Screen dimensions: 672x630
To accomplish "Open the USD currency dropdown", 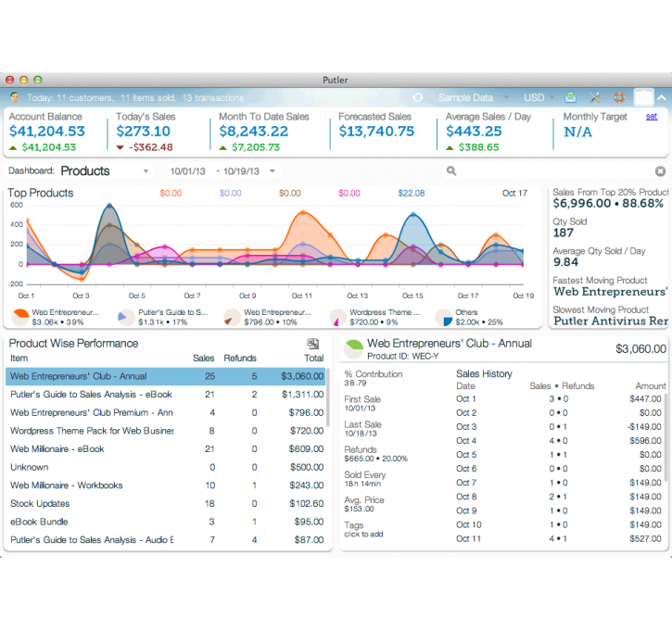I will click(x=539, y=97).
